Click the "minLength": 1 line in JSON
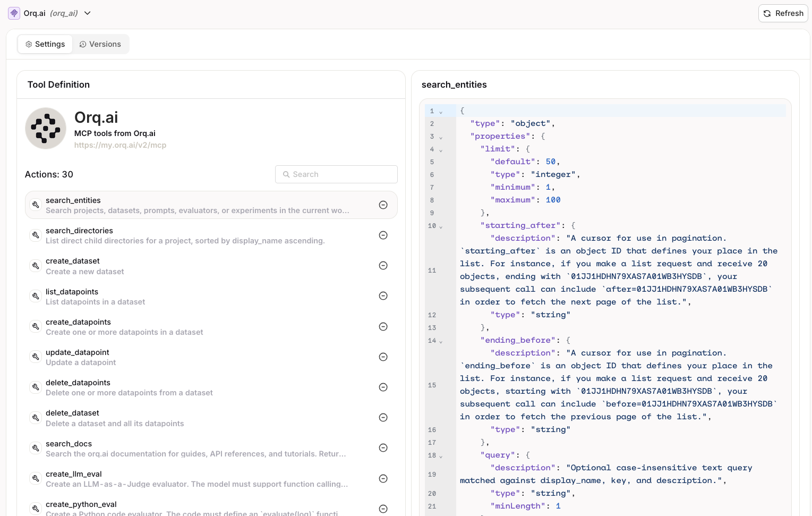This screenshot has height=516, width=812. click(525, 506)
